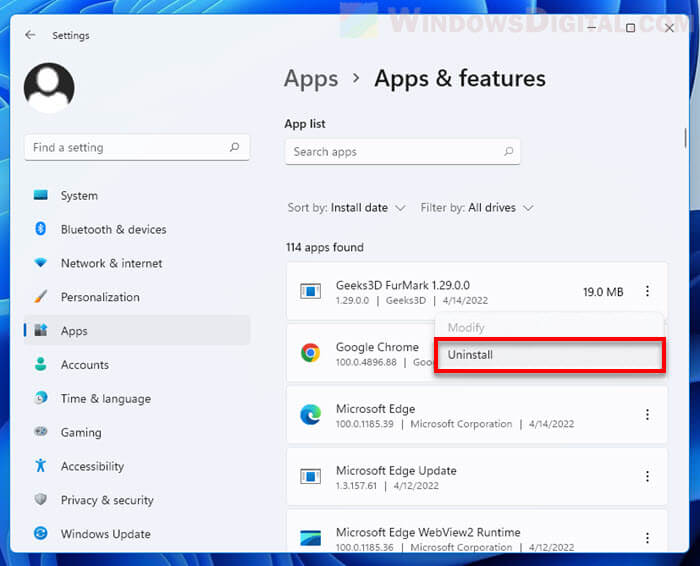700x566 pixels.
Task: Expand the Filter by All drives dropdown
Action: pyautogui.click(x=477, y=208)
